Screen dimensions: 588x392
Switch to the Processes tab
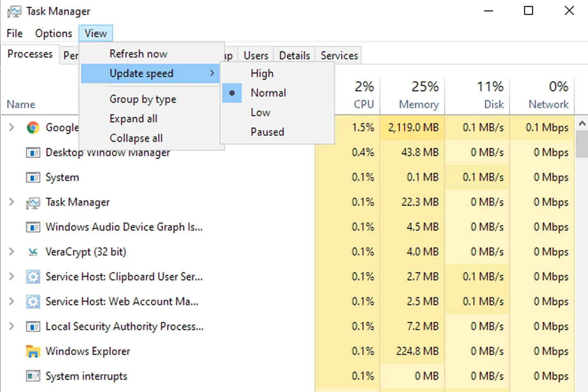point(30,54)
